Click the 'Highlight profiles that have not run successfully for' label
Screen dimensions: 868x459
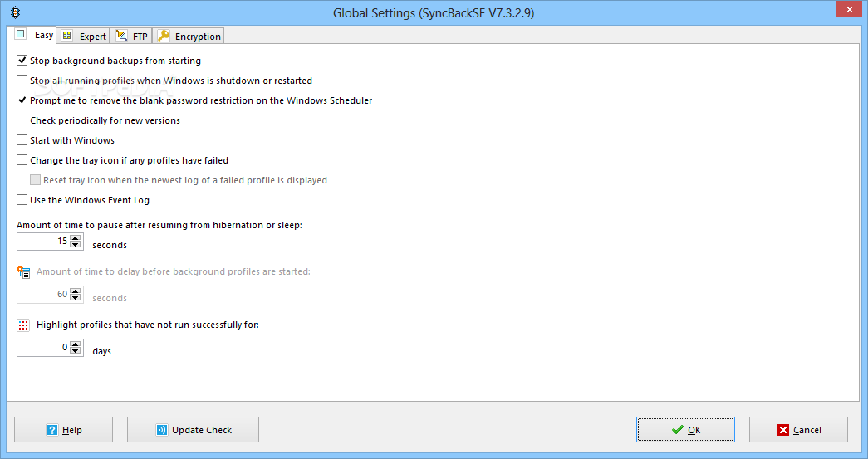tap(148, 325)
